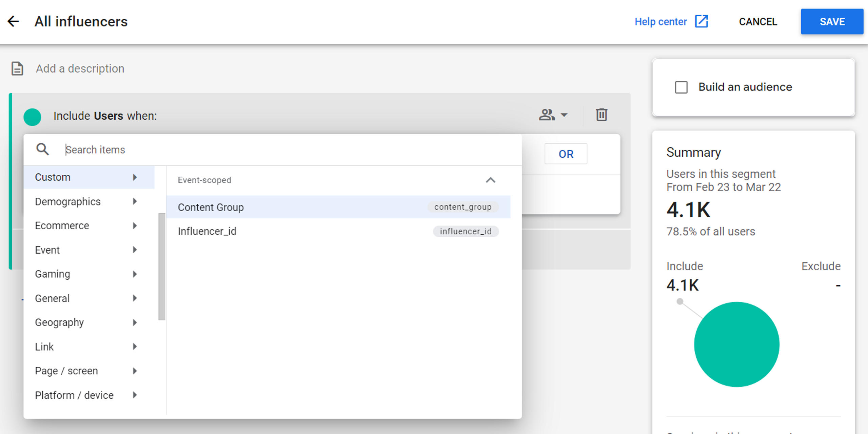Open Help center external link icon
Screen dimensions: 868x434
pos(701,22)
